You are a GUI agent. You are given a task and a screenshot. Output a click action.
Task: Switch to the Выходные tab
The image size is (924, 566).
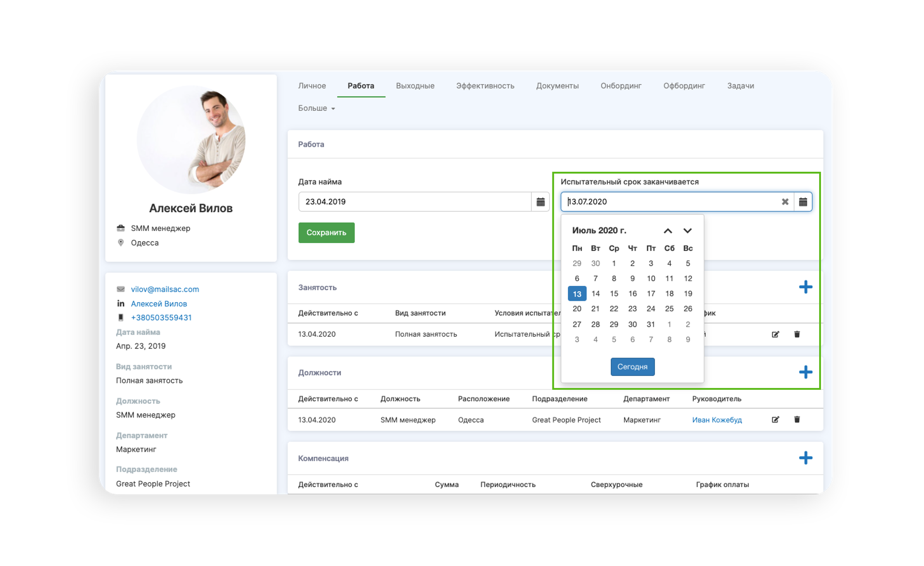[x=415, y=86]
